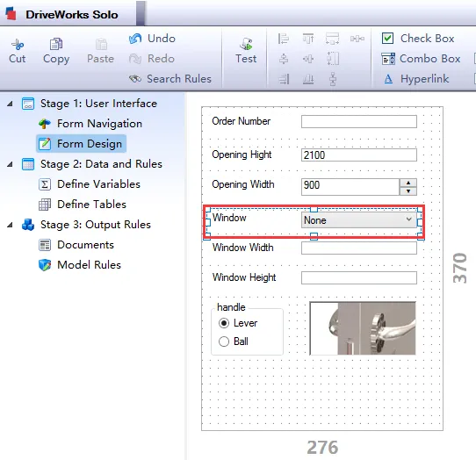The image size is (476, 460).
Task: Collapse Stage 3: Output Rules node
Action: pyautogui.click(x=10, y=225)
